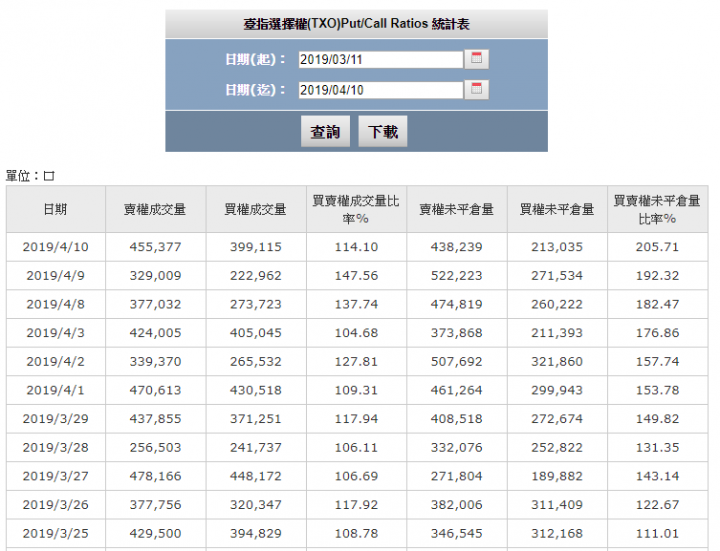The height and width of the screenshot is (551, 720).
Task: Click the date cell 2019/4/9
Action: coord(56,276)
